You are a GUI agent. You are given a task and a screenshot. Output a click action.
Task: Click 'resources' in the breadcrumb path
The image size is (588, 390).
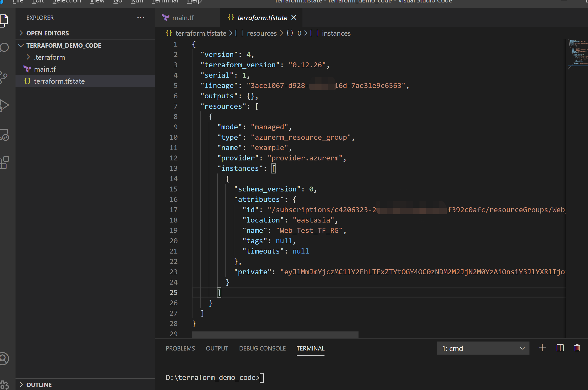pyautogui.click(x=262, y=33)
